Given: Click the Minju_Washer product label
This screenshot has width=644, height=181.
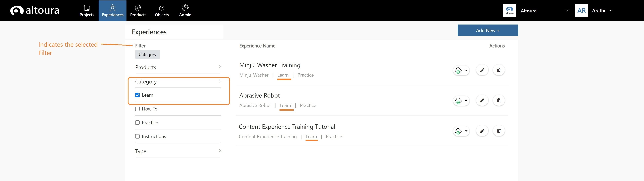Looking at the screenshot, I should (x=254, y=75).
